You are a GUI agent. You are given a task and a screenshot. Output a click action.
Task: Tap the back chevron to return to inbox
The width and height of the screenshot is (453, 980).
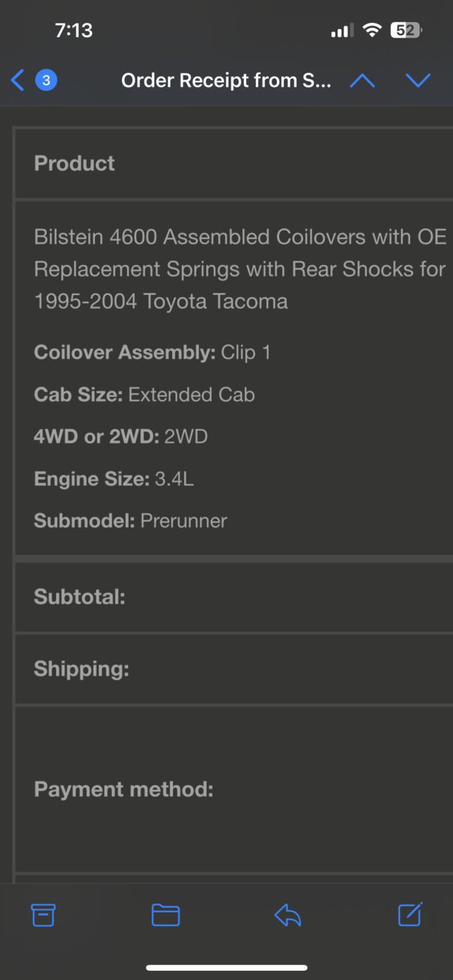pyautogui.click(x=18, y=80)
